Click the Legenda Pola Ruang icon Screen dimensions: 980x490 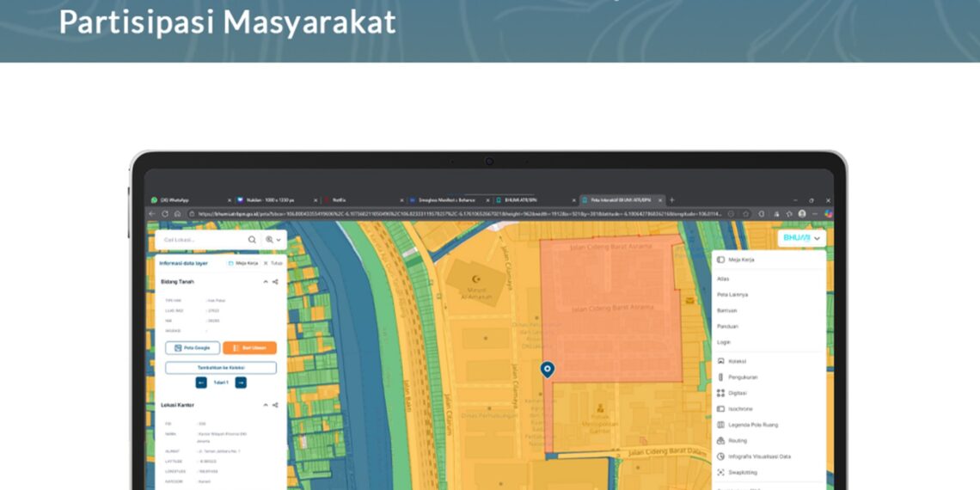click(720, 425)
